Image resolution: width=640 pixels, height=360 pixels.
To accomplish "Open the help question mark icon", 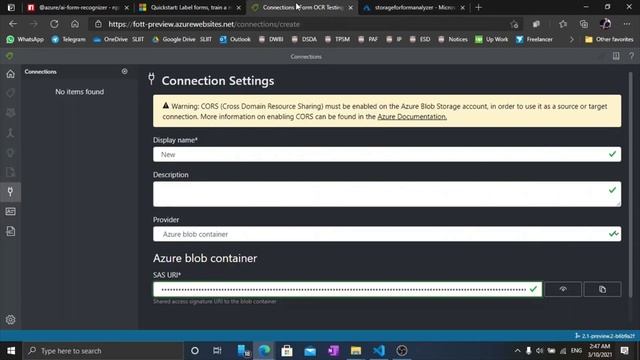I will pos(631,56).
